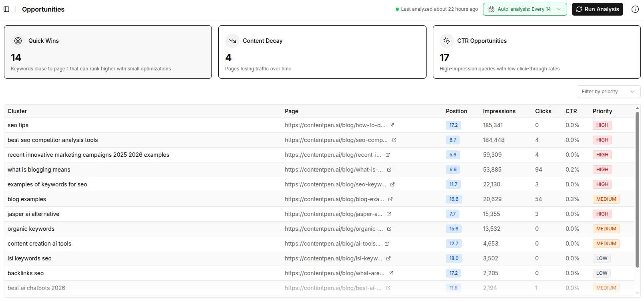
Task: Click the Page column header
Action: tap(292, 111)
